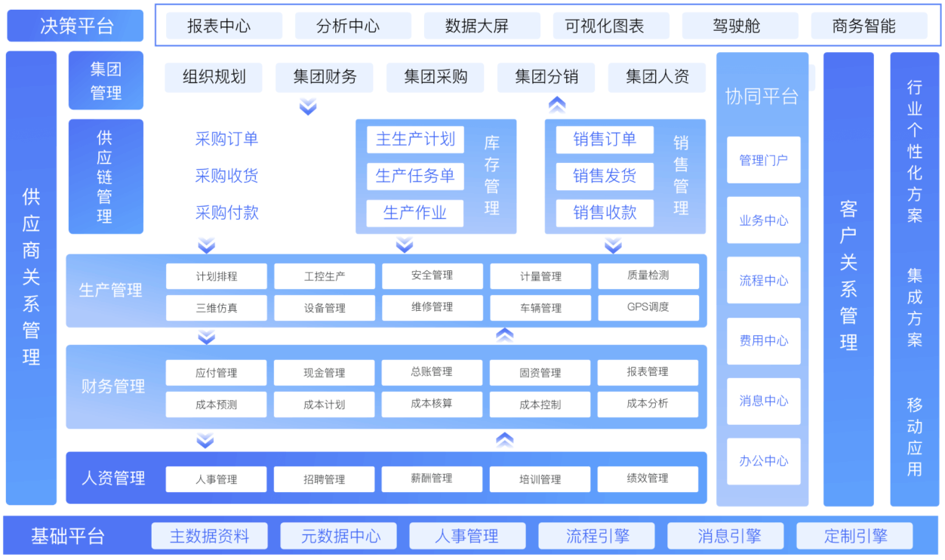Click the 移动应用 text
This screenshot has width=945, height=560.
click(x=915, y=436)
